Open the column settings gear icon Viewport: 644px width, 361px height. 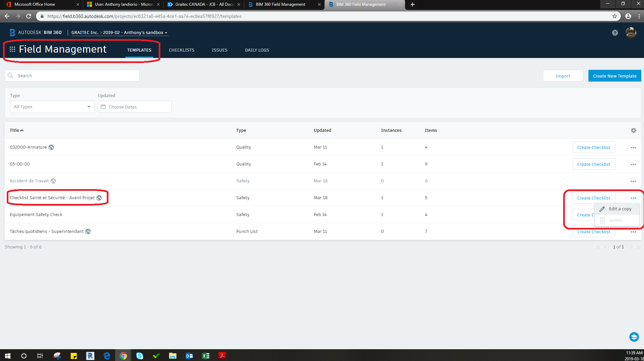coord(634,130)
